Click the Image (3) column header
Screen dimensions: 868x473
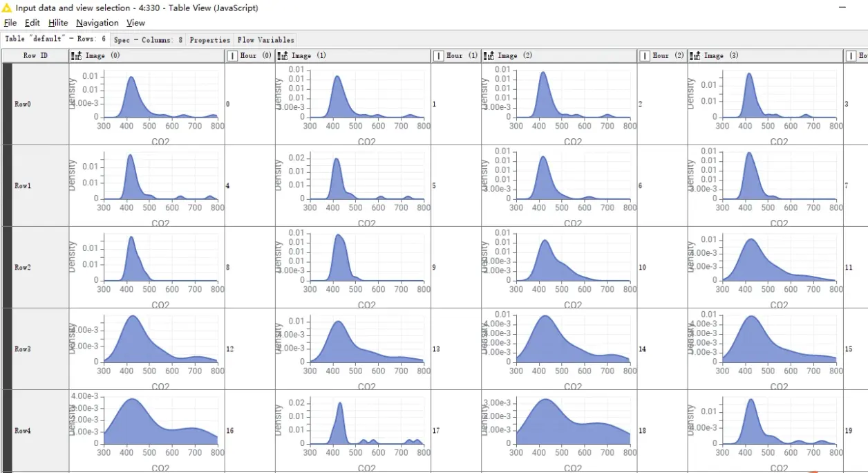pos(765,55)
